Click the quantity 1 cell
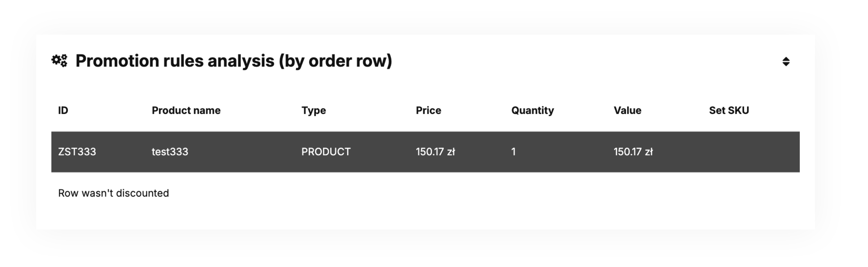 (x=513, y=152)
